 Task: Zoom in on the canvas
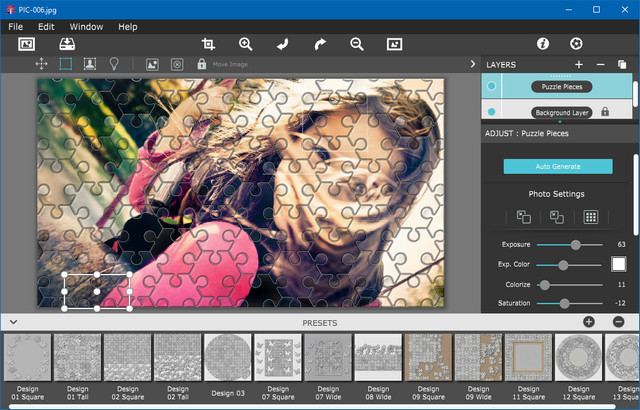coord(246,44)
